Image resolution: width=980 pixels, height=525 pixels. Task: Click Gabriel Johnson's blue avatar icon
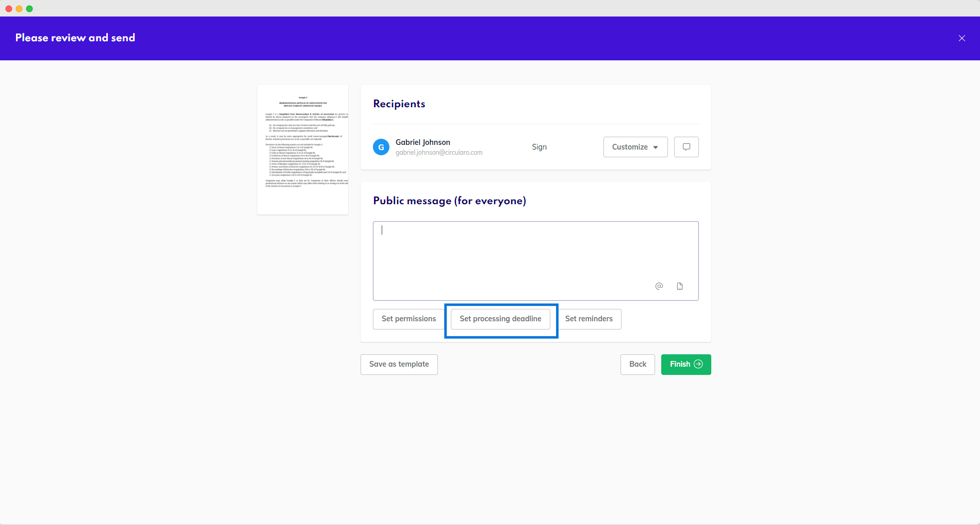381,147
